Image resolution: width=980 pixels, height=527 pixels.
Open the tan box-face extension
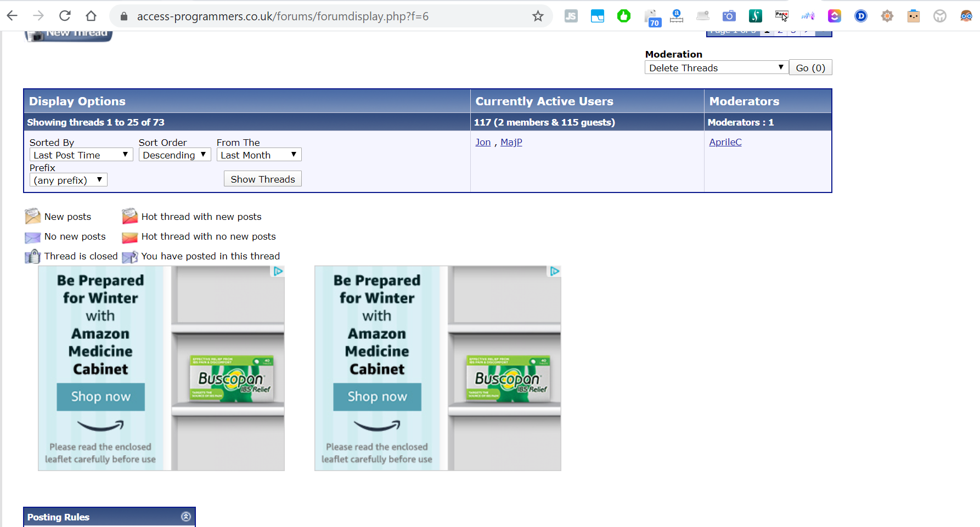[x=914, y=16]
